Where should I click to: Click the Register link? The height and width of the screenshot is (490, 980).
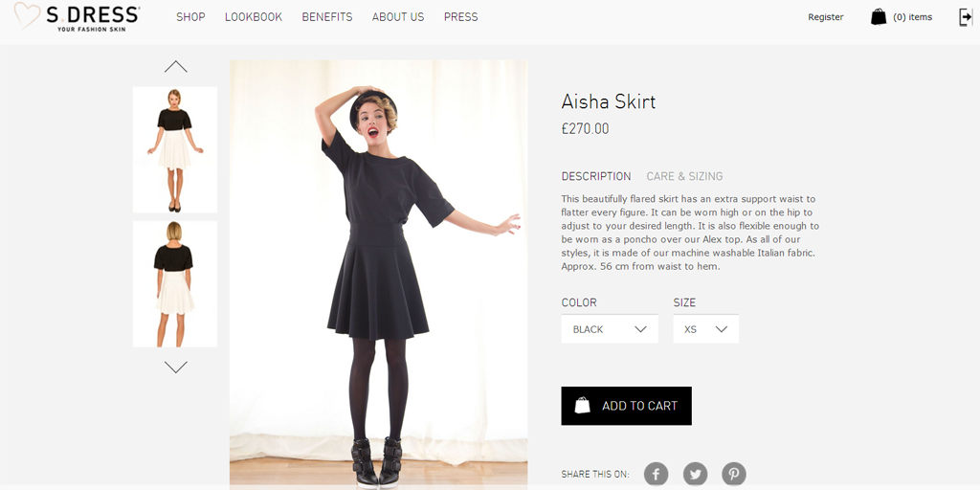[x=826, y=17]
